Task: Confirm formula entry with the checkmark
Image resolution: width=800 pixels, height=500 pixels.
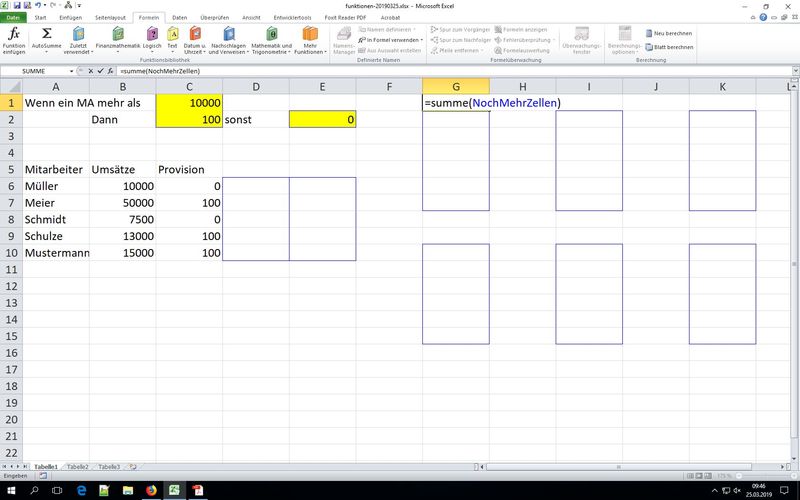Action: pos(101,71)
